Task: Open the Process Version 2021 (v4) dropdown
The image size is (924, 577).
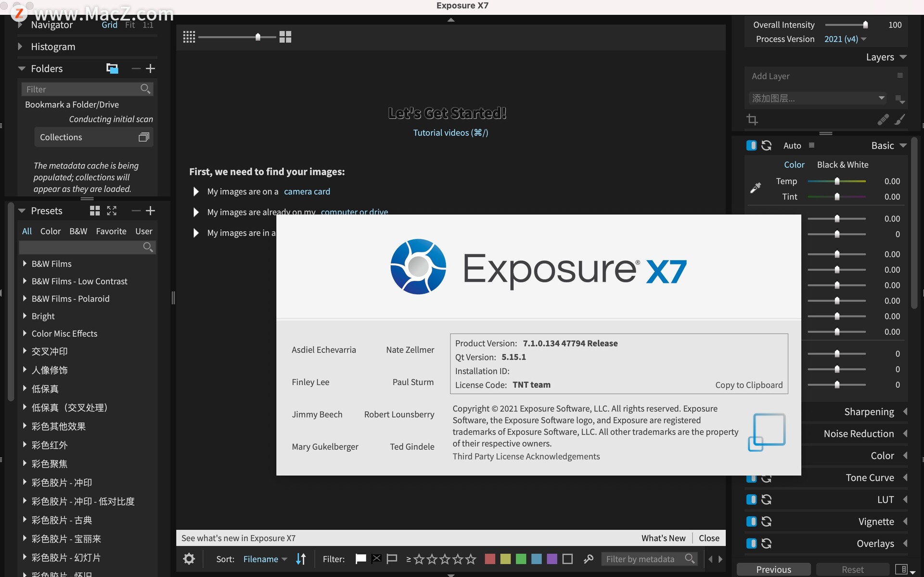Action: 845,39
